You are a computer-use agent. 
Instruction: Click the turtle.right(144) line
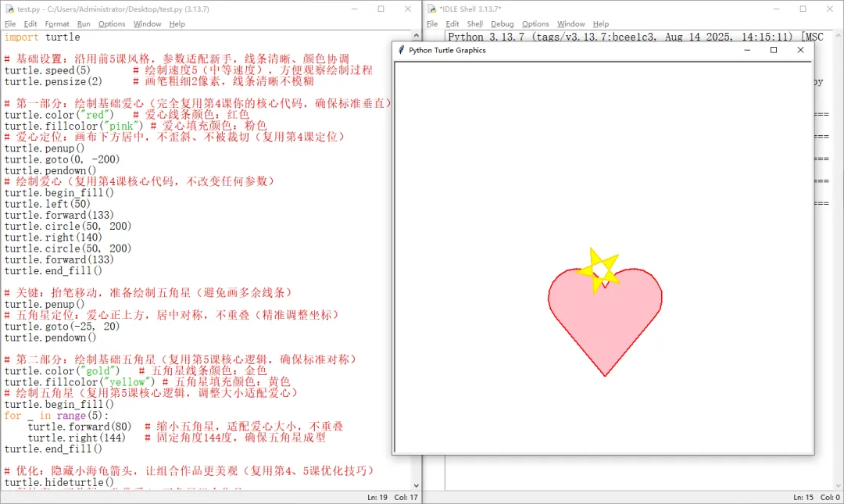[x=77, y=438]
